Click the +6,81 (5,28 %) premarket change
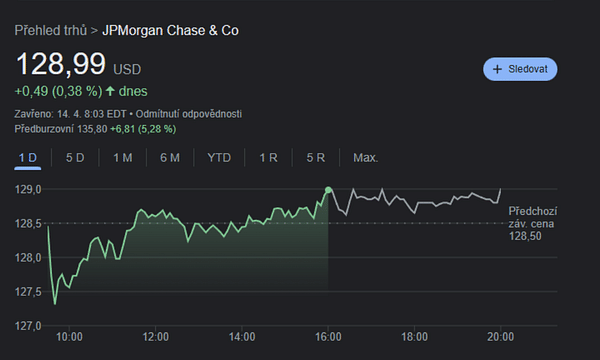This screenshot has height=360, width=600. 143,129
